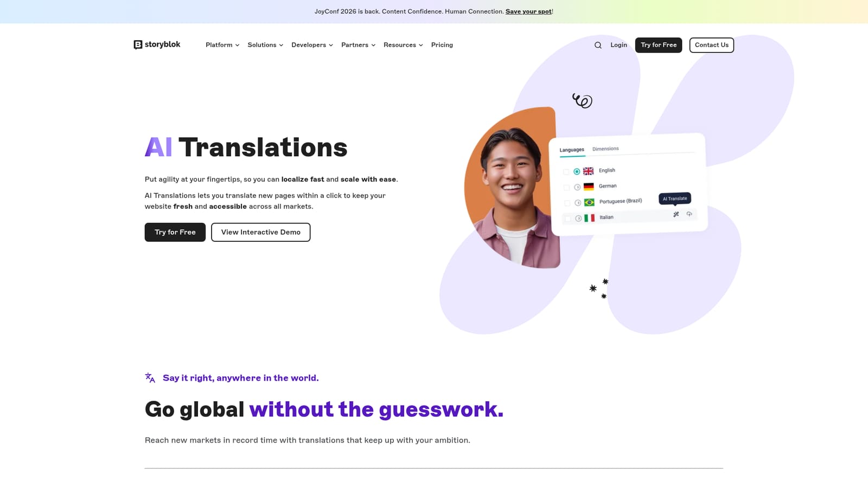This screenshot has height=488, width=868.
Task: Expand the Solutions menu
Action: point(265,45)
